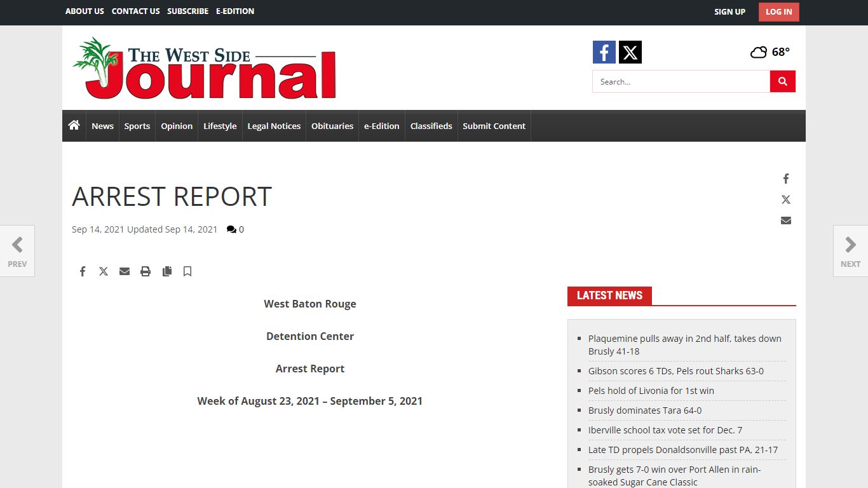Open 'Late TD propels Donaldsonville' story
Image resolution: width=868 pixels, height=488 pixels.
coord(683,450)
